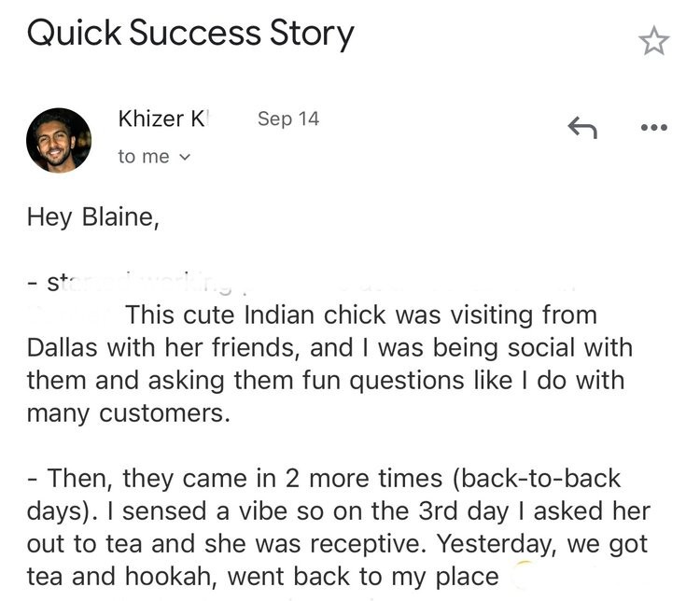
Task: Select the sender name Khizer K
Action: coord(163,119)
